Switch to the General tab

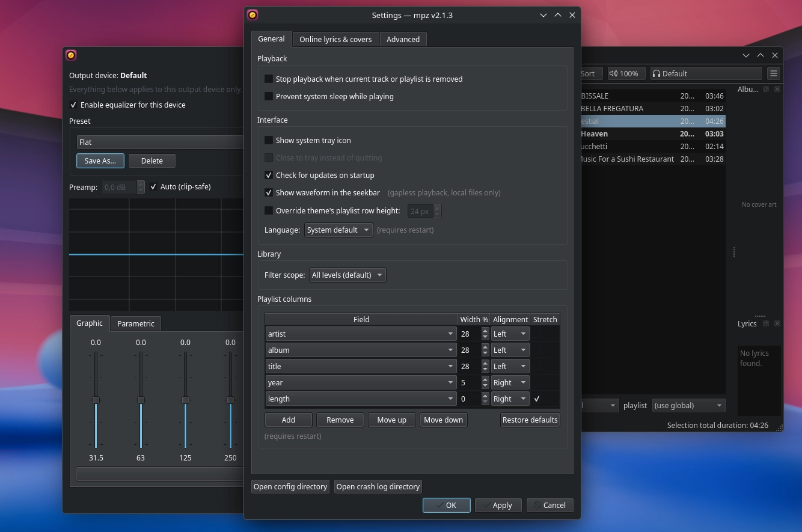tap(271, 38)
